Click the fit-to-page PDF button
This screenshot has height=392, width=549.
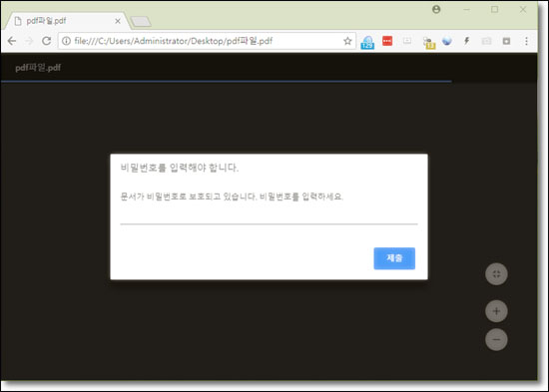coord(496,274)
